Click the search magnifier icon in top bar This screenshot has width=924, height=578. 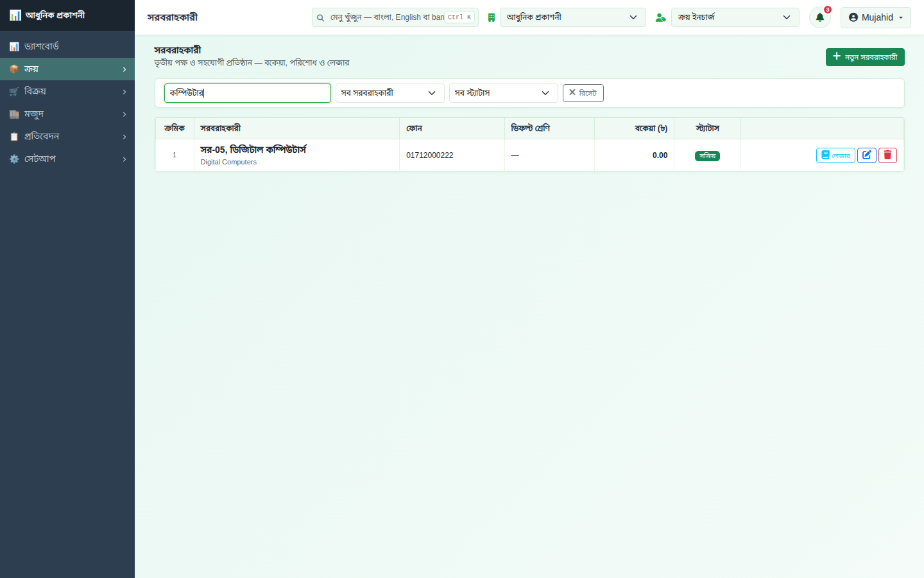[x=320, y=18]
